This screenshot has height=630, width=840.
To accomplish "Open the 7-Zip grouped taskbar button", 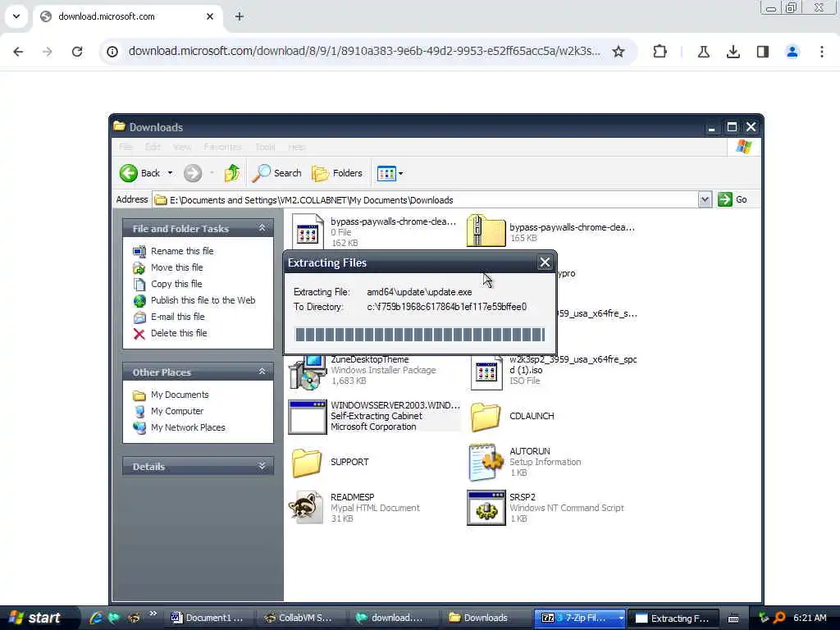I will pyautogui.click(x=580, y=618).
